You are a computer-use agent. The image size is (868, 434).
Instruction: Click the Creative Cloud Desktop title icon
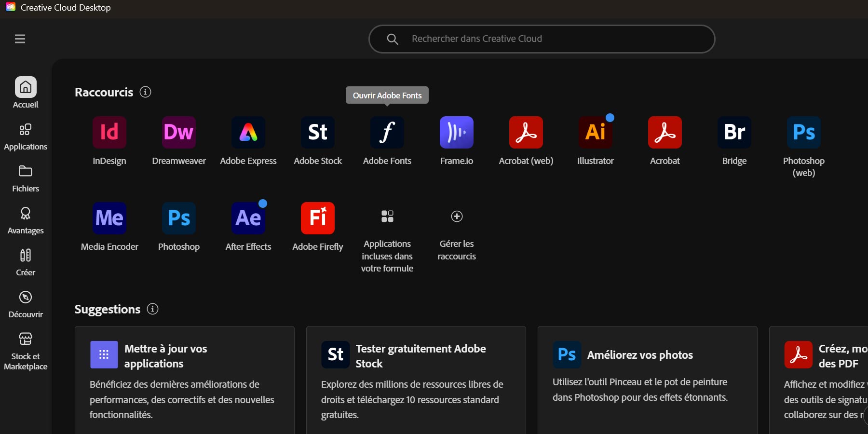point(11,7)
